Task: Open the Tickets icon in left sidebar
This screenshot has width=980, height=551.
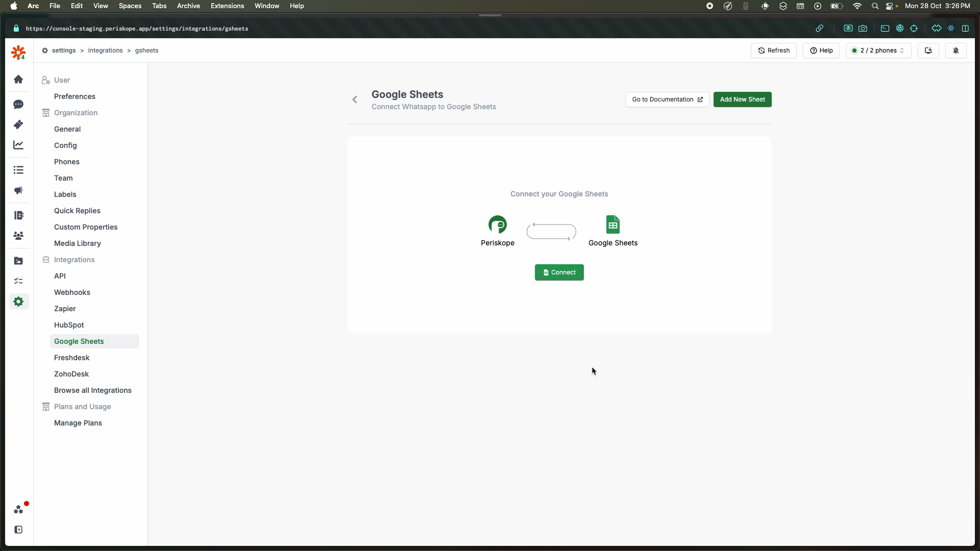Action: pos(18,124)
